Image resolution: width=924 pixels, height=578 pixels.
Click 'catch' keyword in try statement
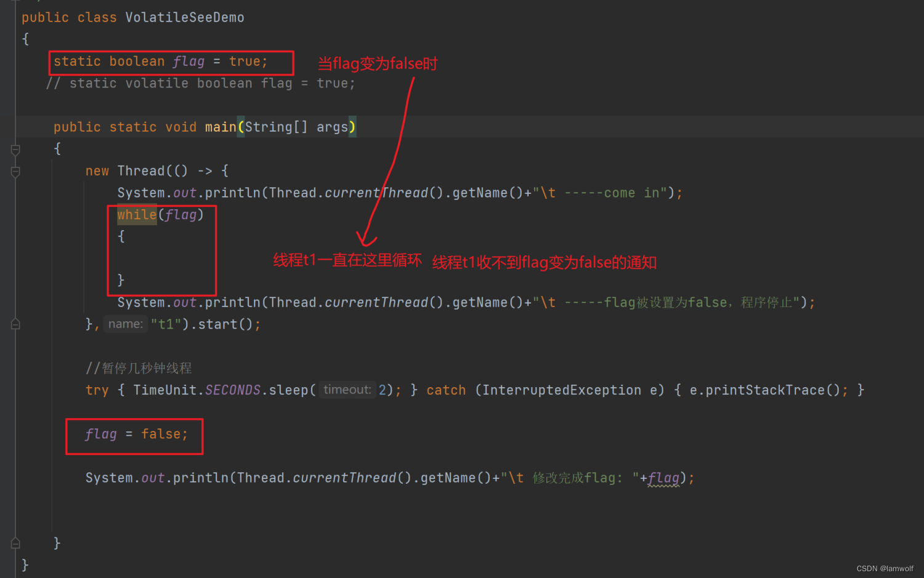(x=446, y=390)
